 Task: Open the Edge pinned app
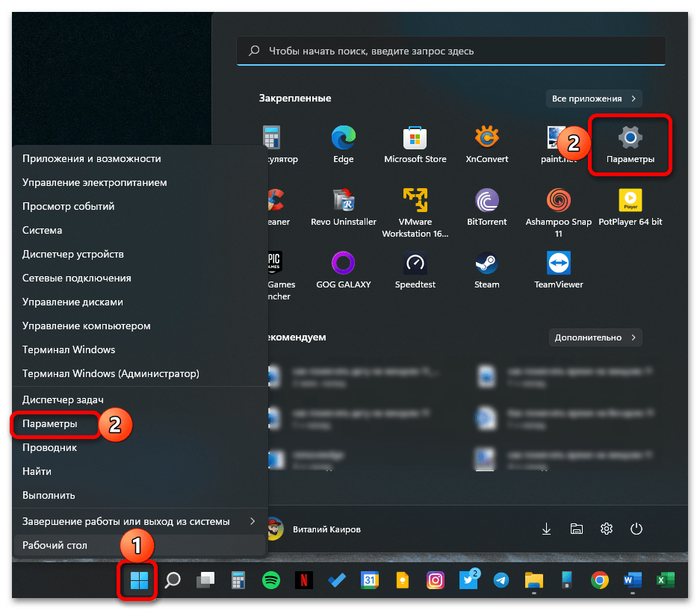(343, 144)
